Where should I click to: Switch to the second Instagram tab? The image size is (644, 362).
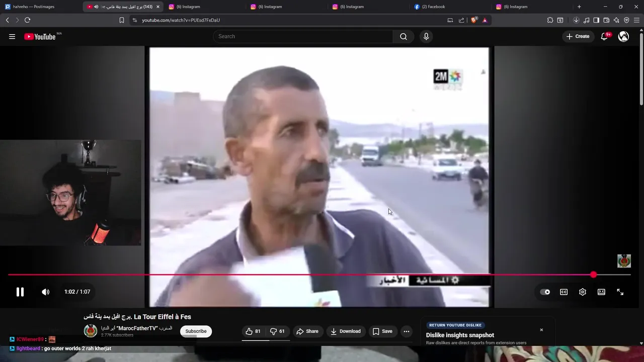tap(286, 7)
